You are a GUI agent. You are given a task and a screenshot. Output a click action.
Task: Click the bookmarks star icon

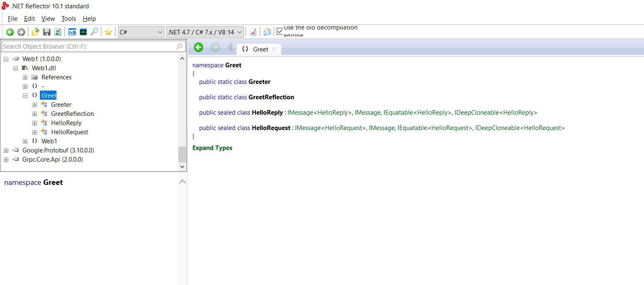[108, 32]
